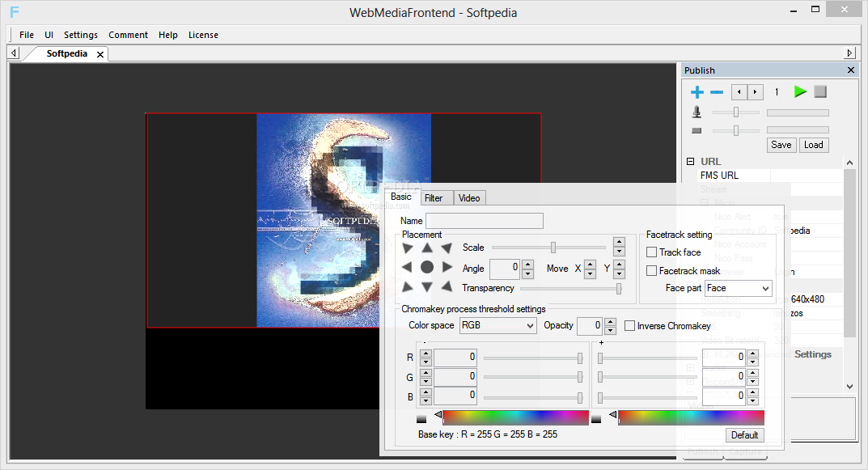Go to previous publish preset arrow
The height and width of the screenshot is (470, 868).
coord(739,92)
